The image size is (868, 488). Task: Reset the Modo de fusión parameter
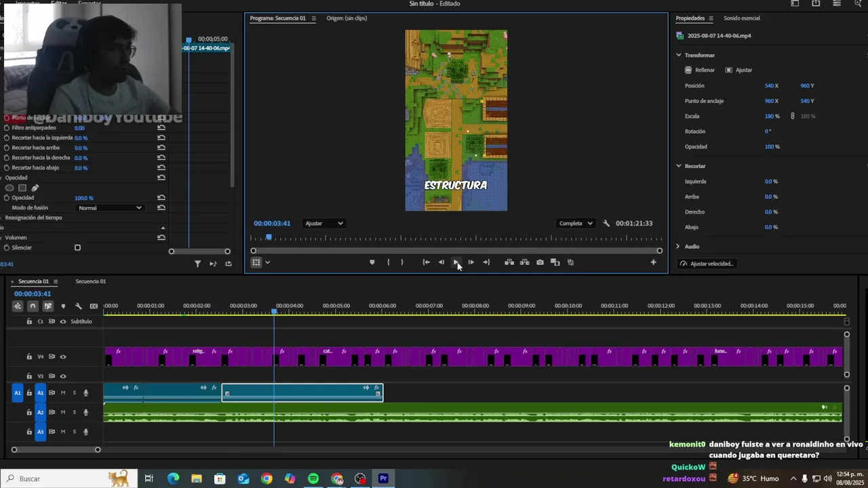point(161,208)
